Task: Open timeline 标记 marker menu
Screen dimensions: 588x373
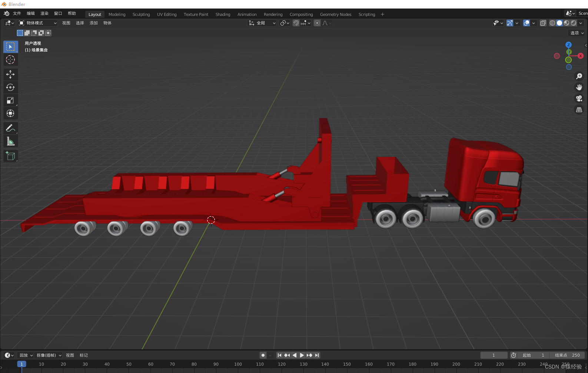Action: click(x=84, y=355)
